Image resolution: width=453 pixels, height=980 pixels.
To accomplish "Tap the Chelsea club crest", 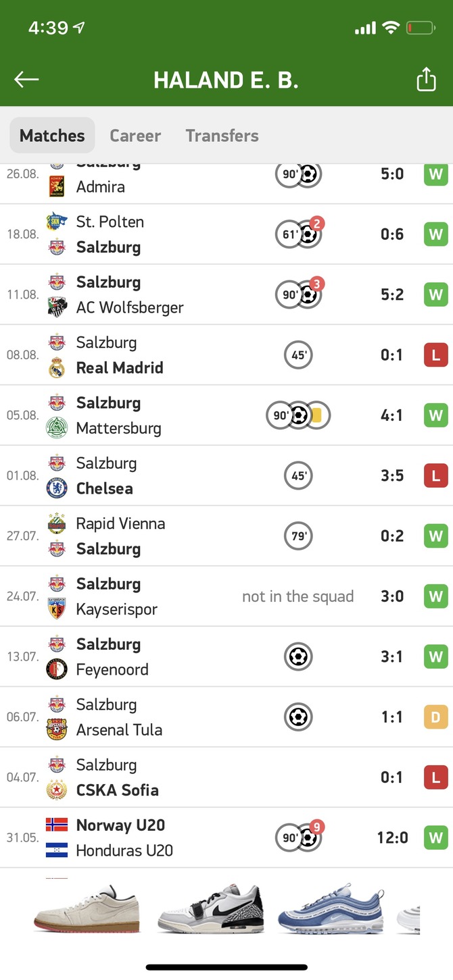I will click(57, 488).
